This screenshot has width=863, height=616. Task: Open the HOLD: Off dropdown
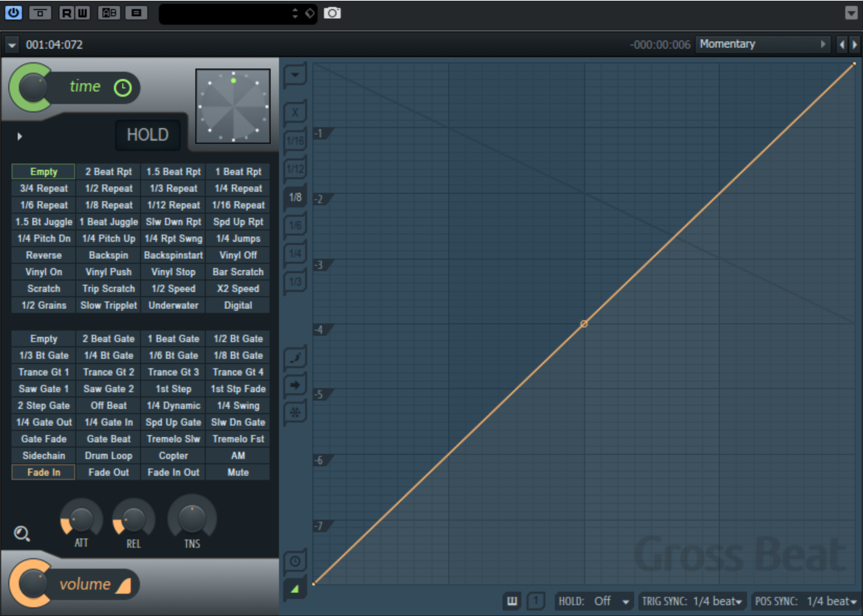pos(595,601)
